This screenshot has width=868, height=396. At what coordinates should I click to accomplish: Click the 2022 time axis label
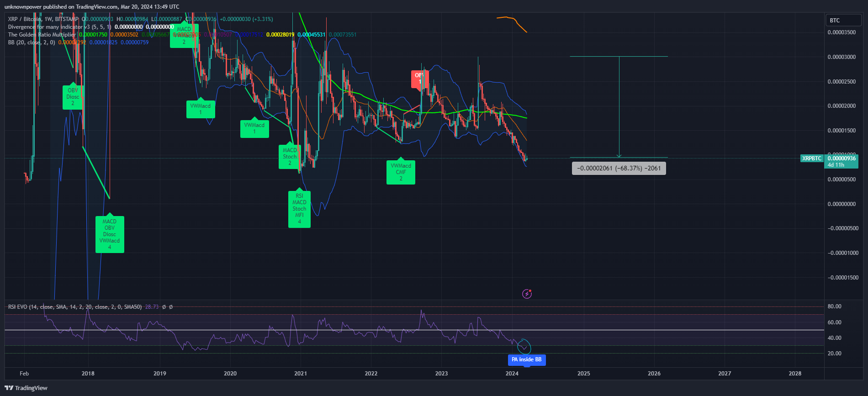point(371,374)
